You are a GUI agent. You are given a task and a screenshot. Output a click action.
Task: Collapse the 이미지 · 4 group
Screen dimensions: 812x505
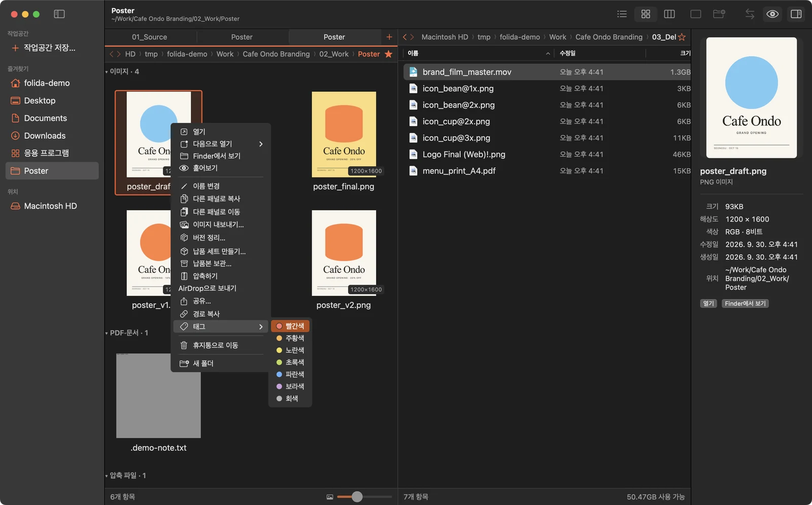coord(107,72)
